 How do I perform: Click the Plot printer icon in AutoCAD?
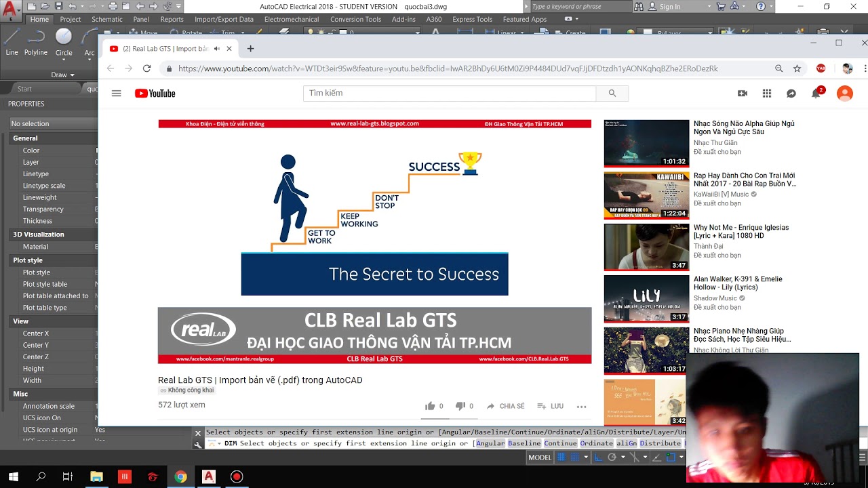coord(114,6)
